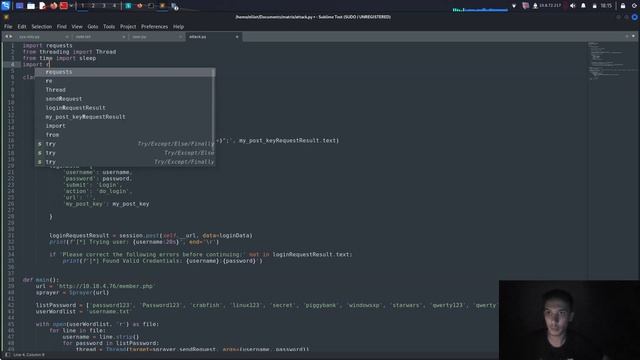Open the text editor launcher in the panel
The image size is (640, 360).
[42, 6]
